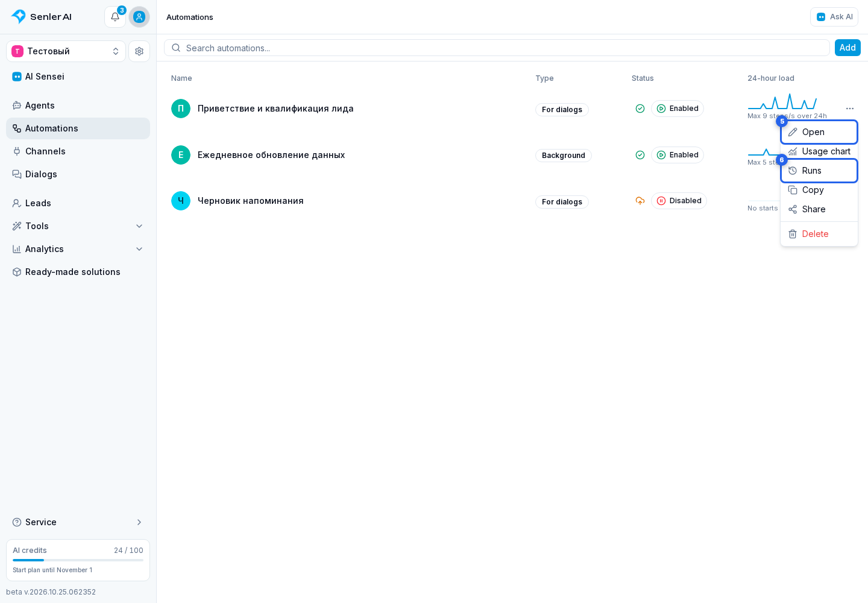This screenshot has width=868, height=603.
Task: Click the Senler AI logo
Action: click(x=42, y=17)
